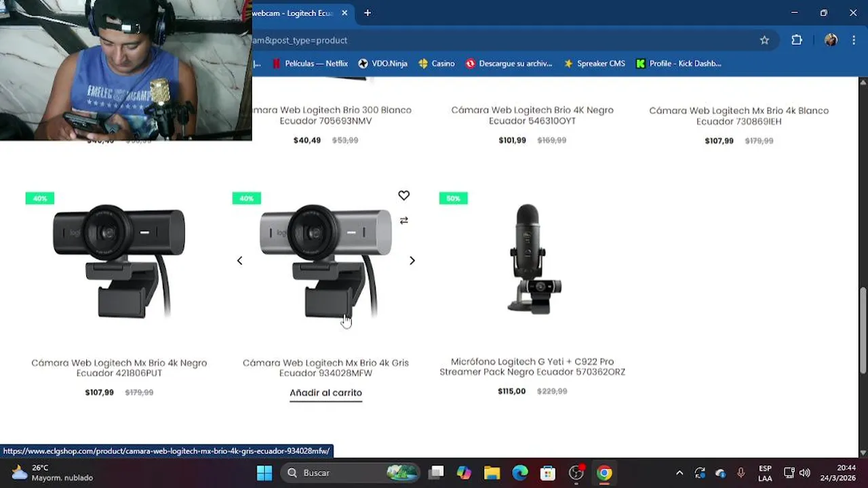Open Profile - Kick Dashboard bookmark
The height and width of the screenshot is (488, 868).
point(679,64)
